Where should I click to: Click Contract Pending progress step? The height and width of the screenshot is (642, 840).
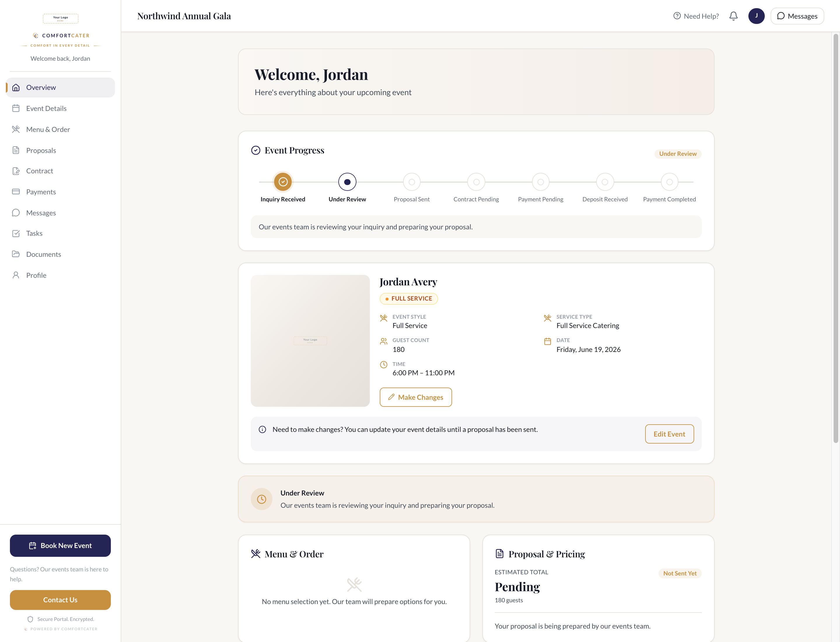click(x=476, y=182)
